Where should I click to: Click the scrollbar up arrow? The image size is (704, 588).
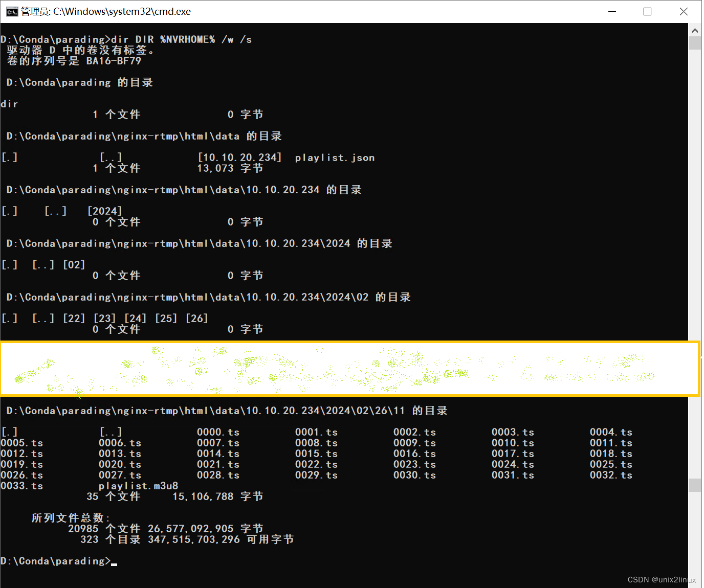click(x=695, y=30)
